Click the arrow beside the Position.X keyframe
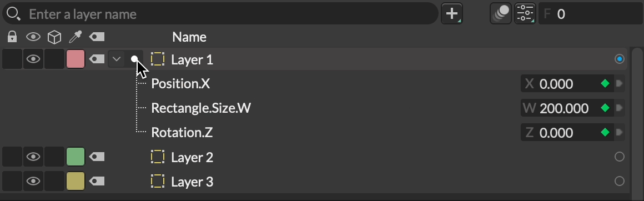Image resolution: width=644 pixels, height=201 pixels. (x=620, y=83)
